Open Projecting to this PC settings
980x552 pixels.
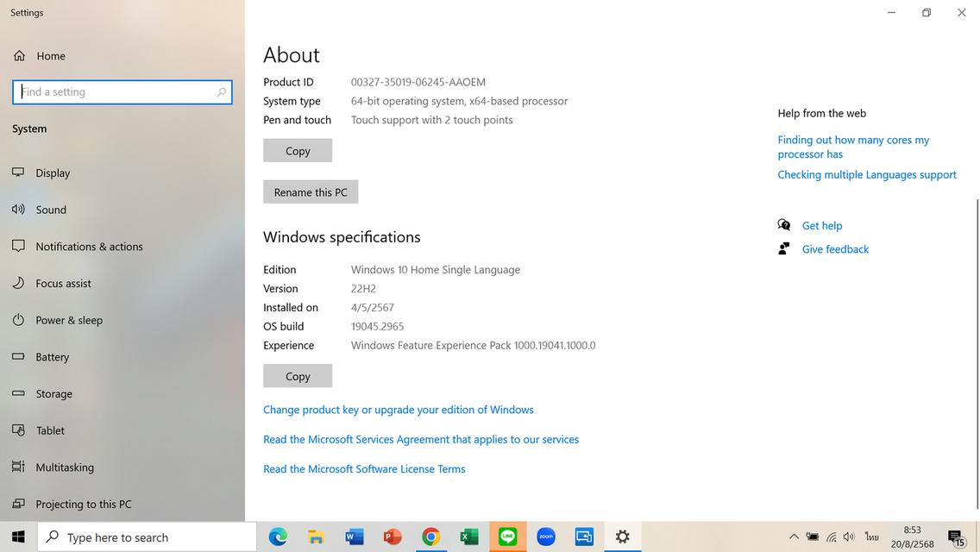[122, 504]
